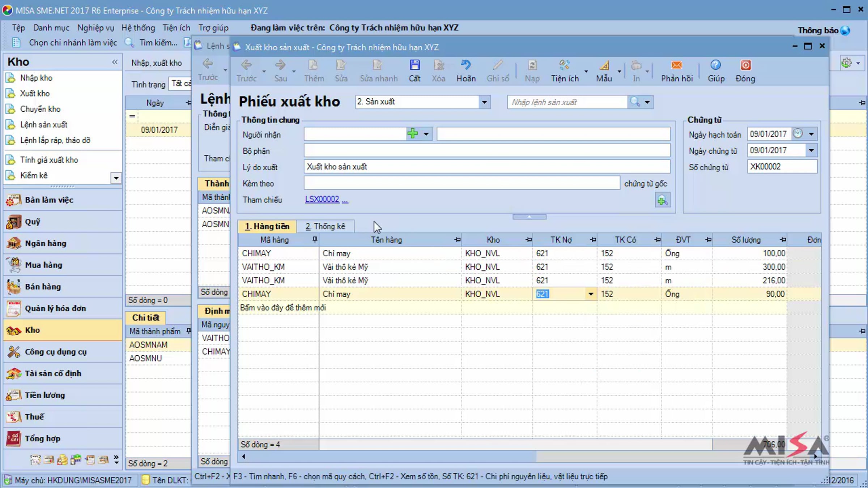868x488 pixels.
Task: Click Chọn chi nhánh làm việc button
Action: tap(73, 43)
